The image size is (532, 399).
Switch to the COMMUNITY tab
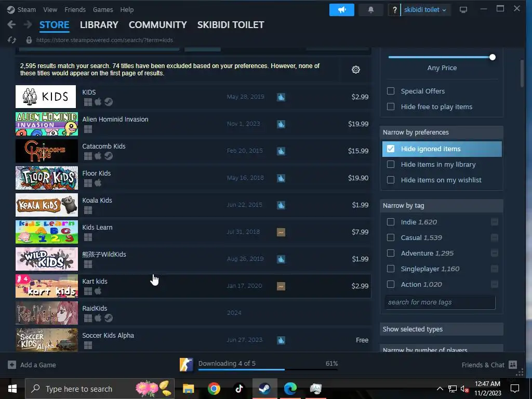tap(158, 25)
